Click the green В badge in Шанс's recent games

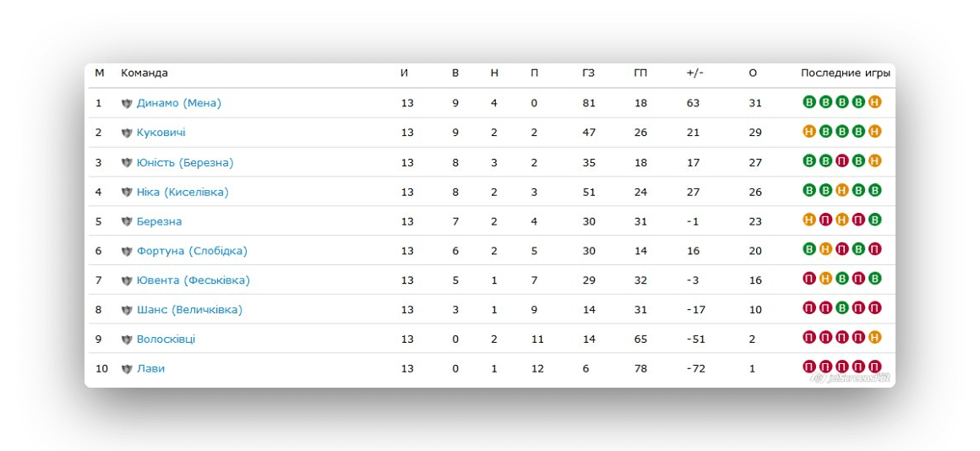(x=842, y=308)
